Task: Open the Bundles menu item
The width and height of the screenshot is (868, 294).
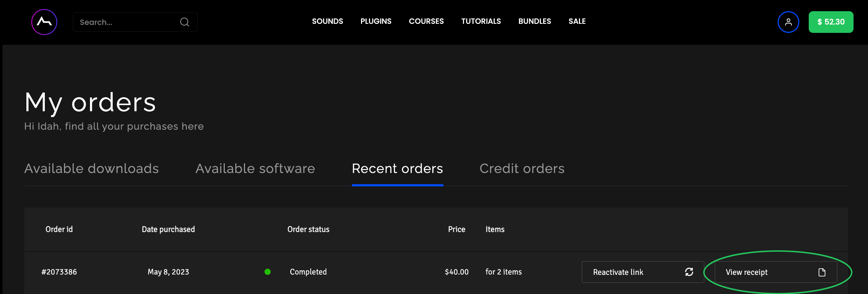Action: coord(534,21)
